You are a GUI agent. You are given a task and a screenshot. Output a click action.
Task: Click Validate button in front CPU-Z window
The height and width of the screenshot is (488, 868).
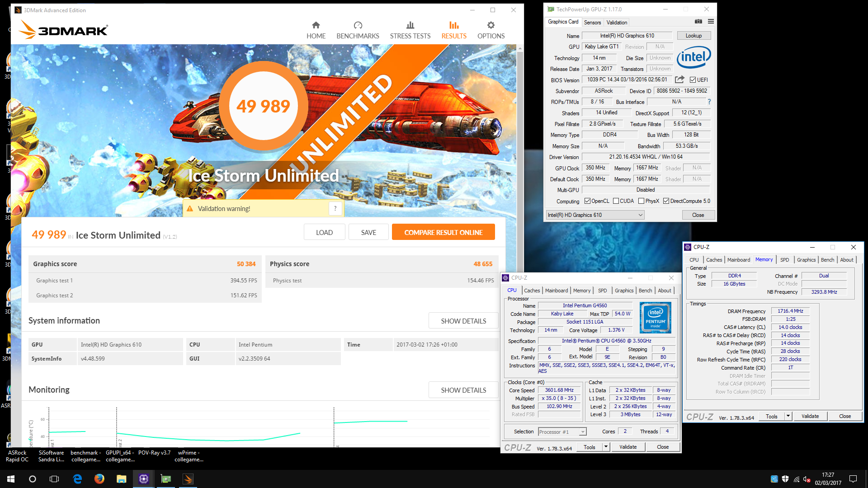tap(628, 447)
